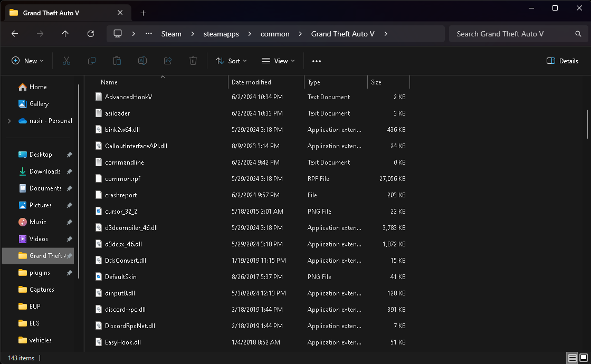Click the Share icon in toolbar
The image size is (591, 364).
168,61
